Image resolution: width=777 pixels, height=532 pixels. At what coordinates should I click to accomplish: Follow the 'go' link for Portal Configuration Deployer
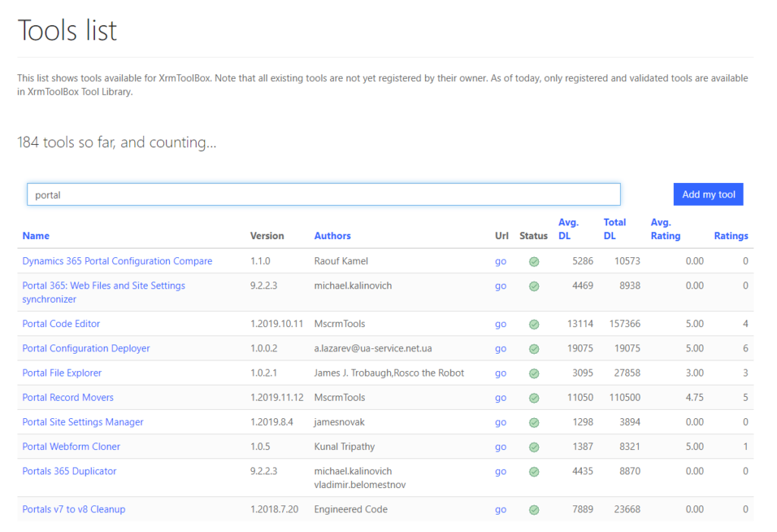(501, 348)
